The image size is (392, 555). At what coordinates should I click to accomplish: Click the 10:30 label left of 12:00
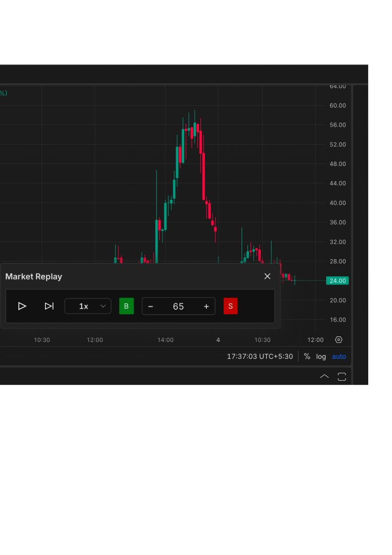42,340
